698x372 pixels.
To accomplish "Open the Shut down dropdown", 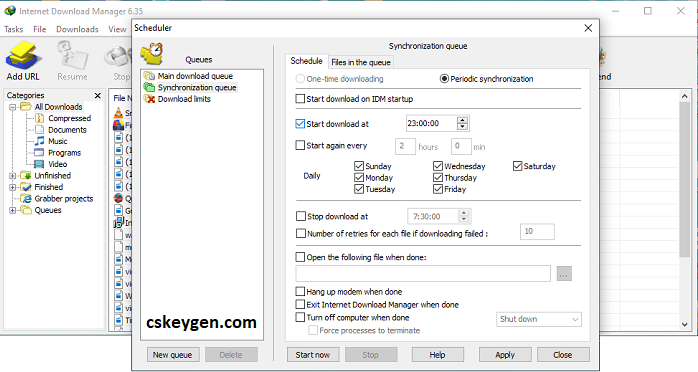I will [x=539, y=319].
